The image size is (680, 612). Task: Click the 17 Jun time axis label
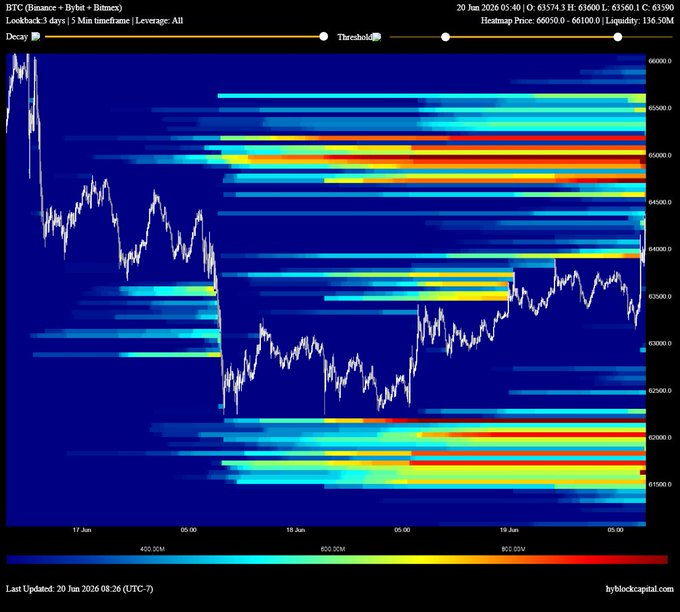click(x=82, y=530)
